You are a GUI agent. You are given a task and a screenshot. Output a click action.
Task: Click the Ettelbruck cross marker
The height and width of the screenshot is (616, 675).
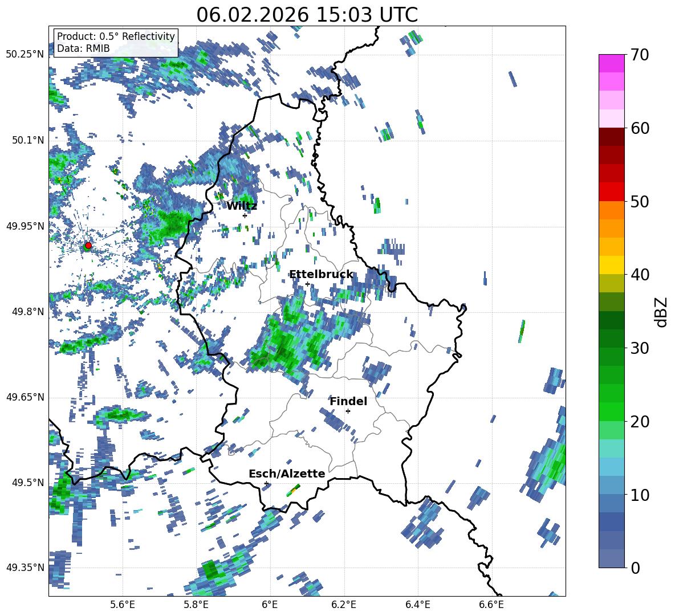307,284
